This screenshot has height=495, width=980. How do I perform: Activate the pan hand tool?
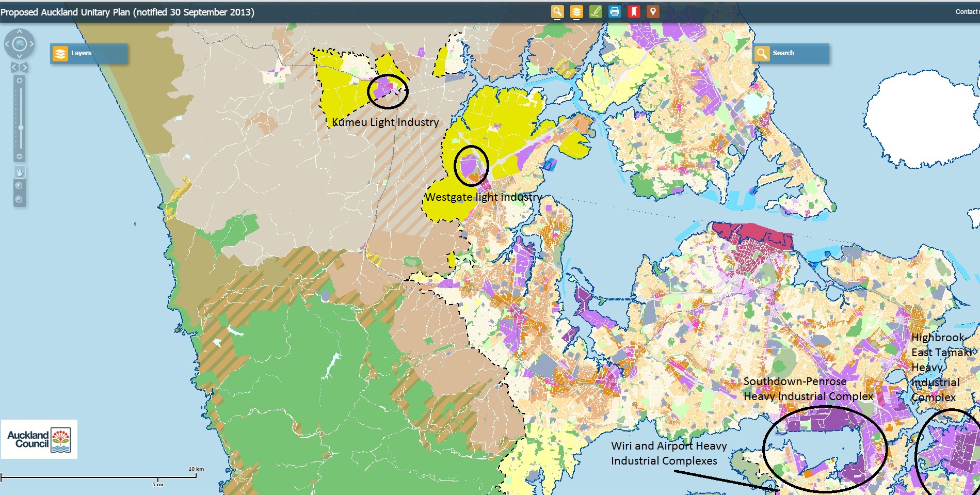tap(20, 172)
